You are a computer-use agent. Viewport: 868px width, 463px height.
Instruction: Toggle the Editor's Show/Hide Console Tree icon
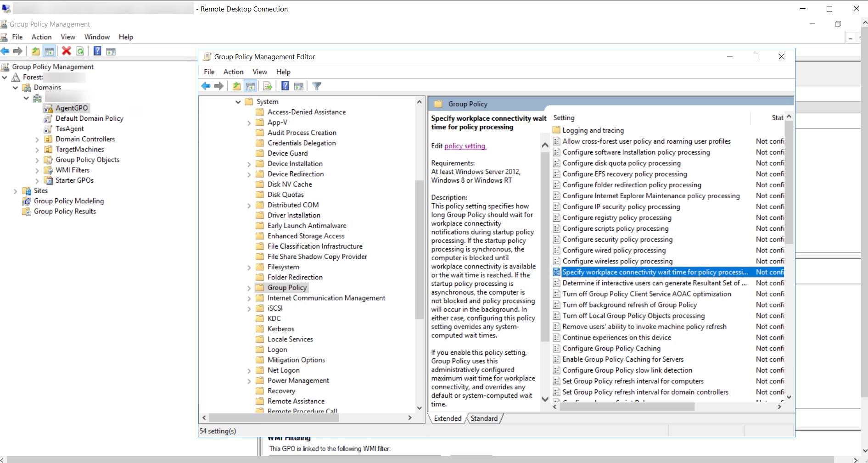[x=251, y=86]
